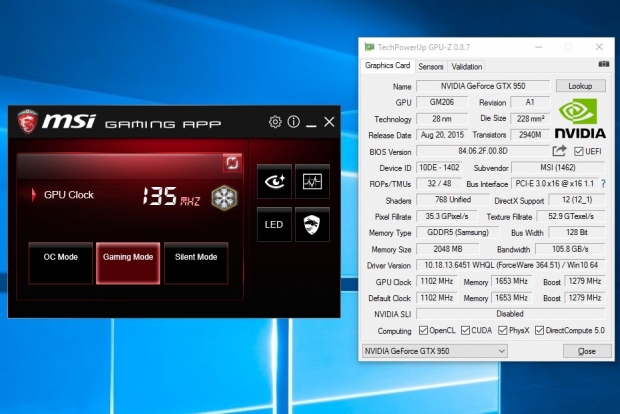The width and height of the screenshot is (620, 414).
Task: Open LED lighting control
Action: point(274,225)
